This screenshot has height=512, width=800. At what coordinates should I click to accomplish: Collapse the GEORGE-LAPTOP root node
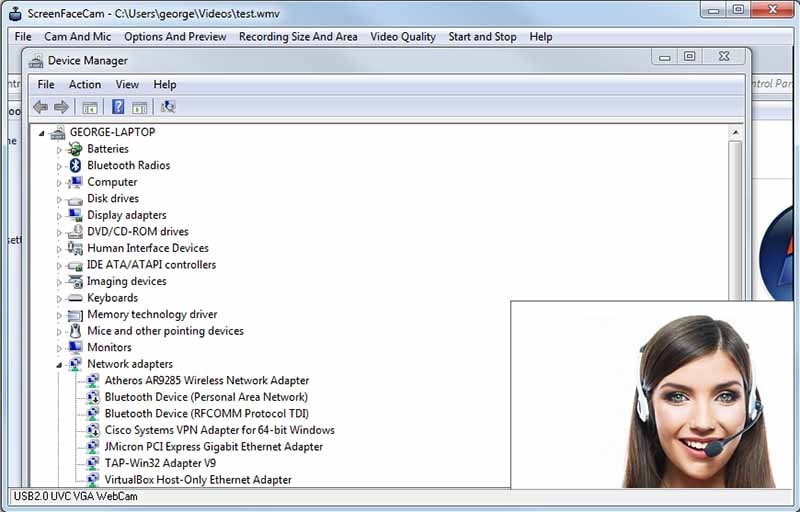click(42, 133)
